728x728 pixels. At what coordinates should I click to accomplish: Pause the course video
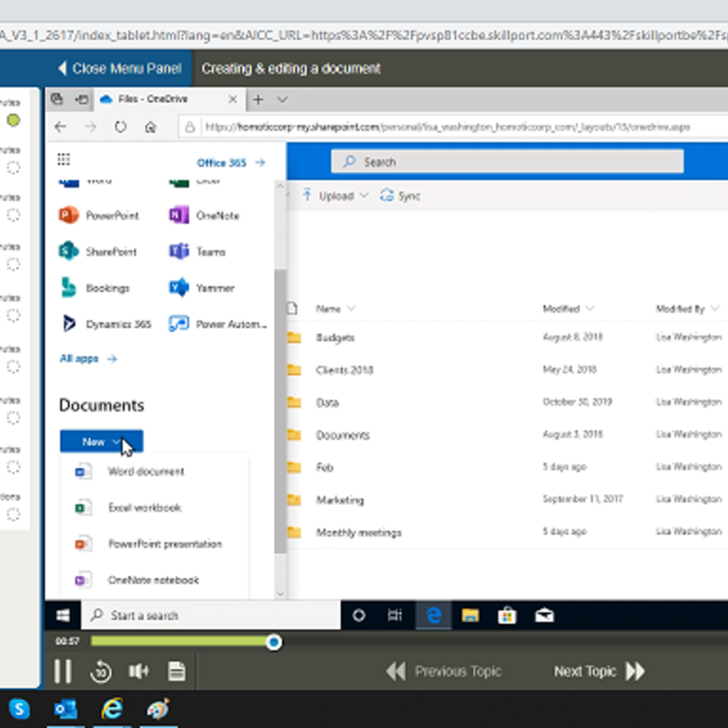click(x=63, y=671)
